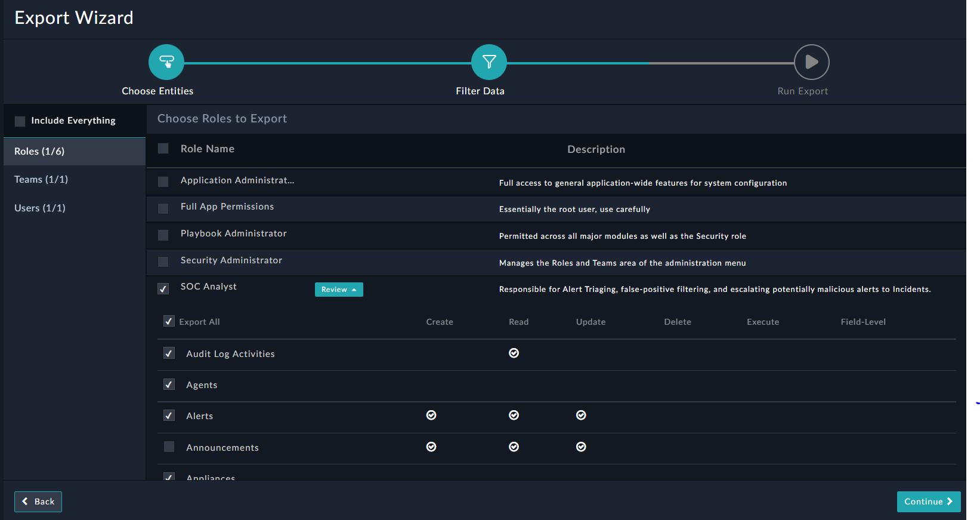Click the Filter Data step label
The image size is (980, 520).
pos(480,91)
